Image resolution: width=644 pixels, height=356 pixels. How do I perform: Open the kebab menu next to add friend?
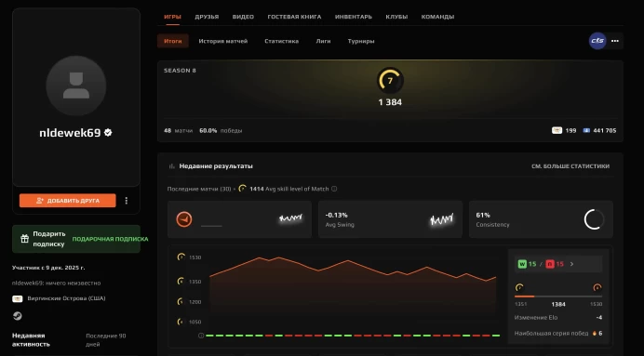(127, 201)
